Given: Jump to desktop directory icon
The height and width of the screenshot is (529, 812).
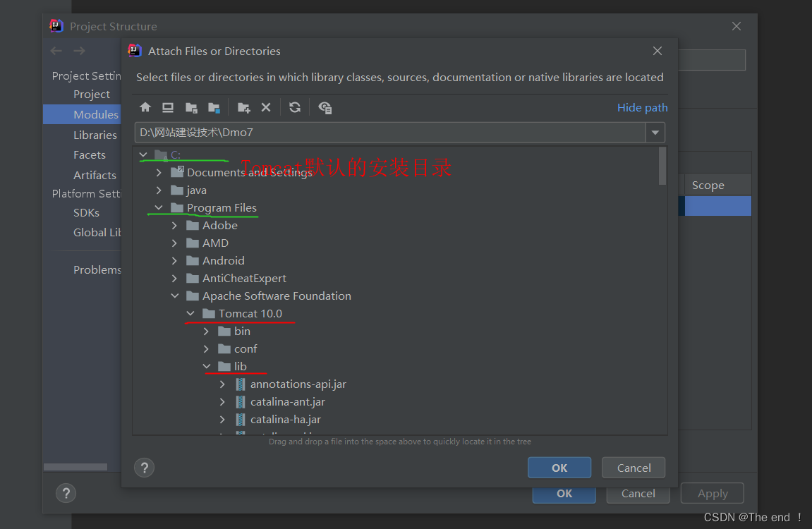Looking at the screenshot, I should coord(168,107).
